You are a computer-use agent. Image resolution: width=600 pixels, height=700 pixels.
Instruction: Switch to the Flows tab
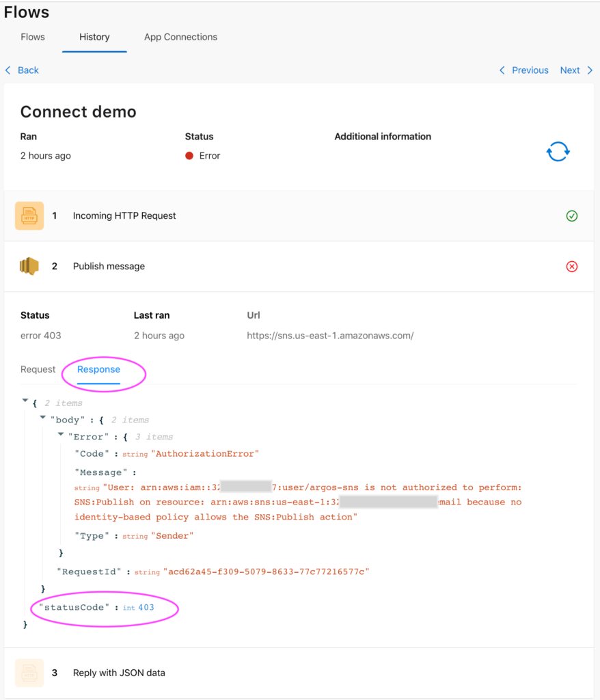[x=33, y=37]
